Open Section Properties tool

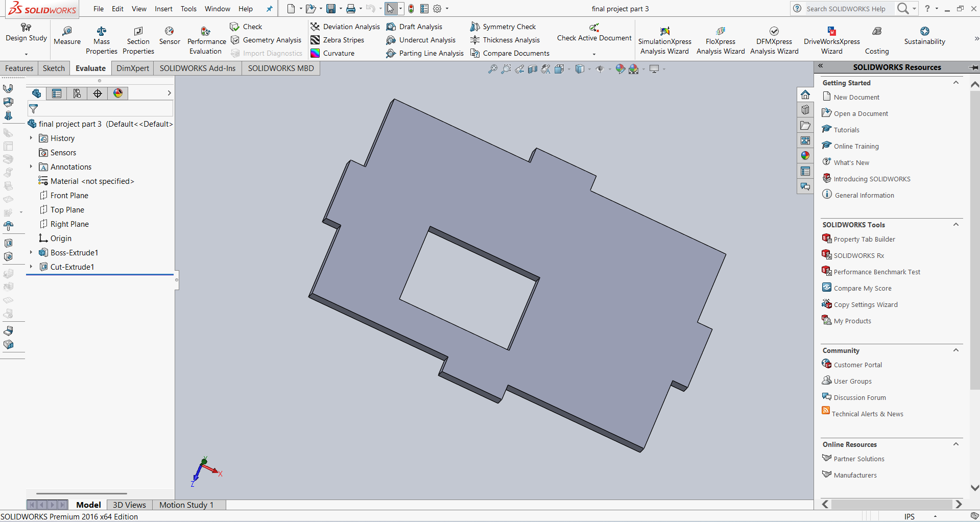[x=138, y=40]
